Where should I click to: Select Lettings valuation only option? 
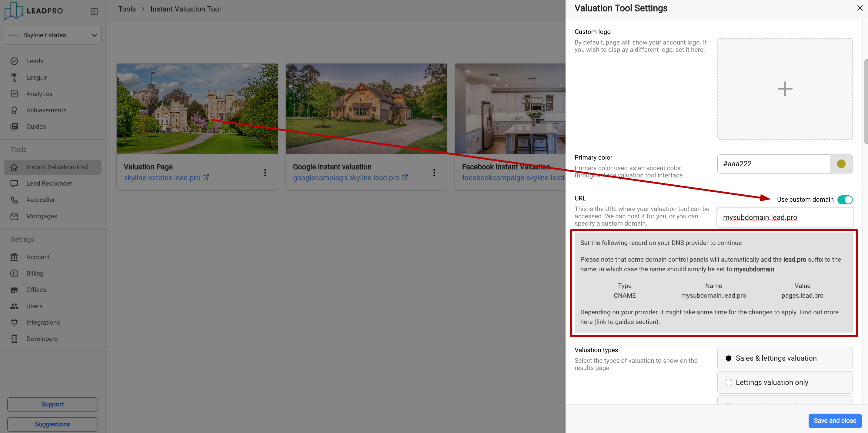[729, 382]
